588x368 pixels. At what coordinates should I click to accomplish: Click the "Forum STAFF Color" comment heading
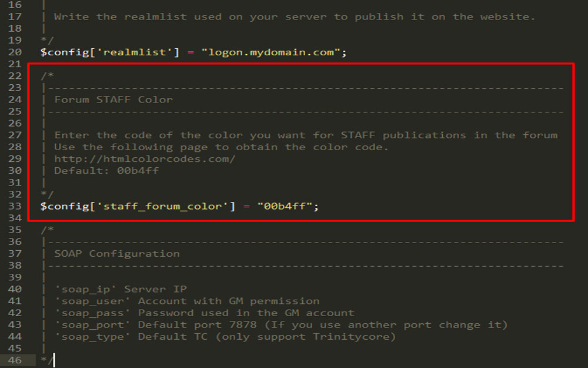[x=113, y=100]
